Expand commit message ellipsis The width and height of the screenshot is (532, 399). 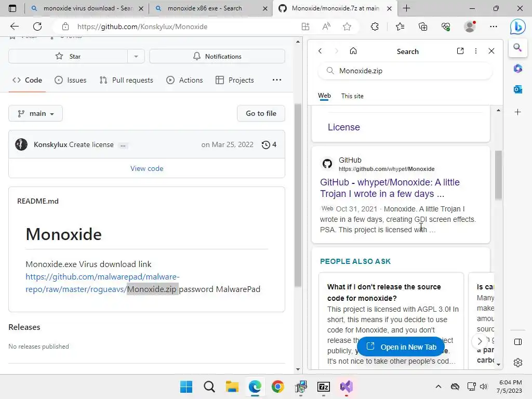pos(123,145)
